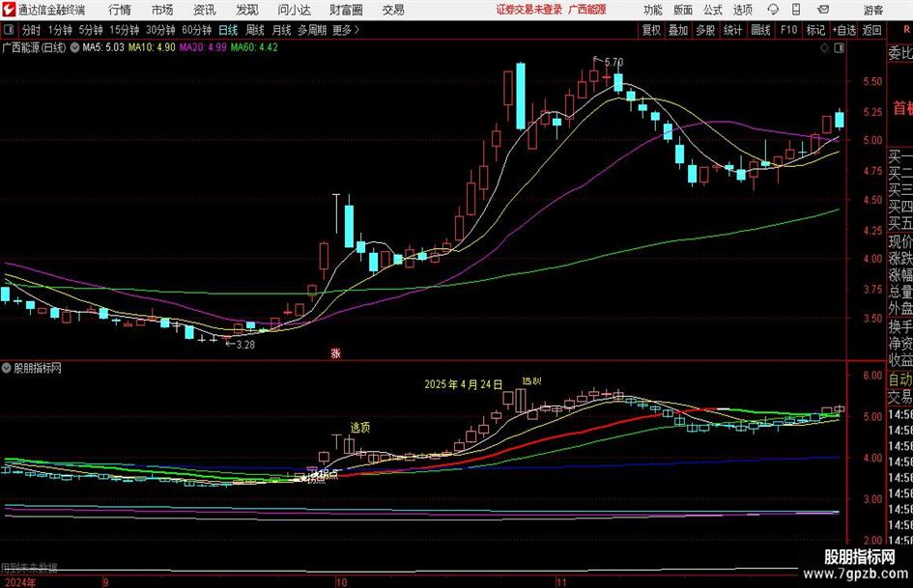Click the mobile phone icon
Screen dimensions: 913x588
coord(796,10)
